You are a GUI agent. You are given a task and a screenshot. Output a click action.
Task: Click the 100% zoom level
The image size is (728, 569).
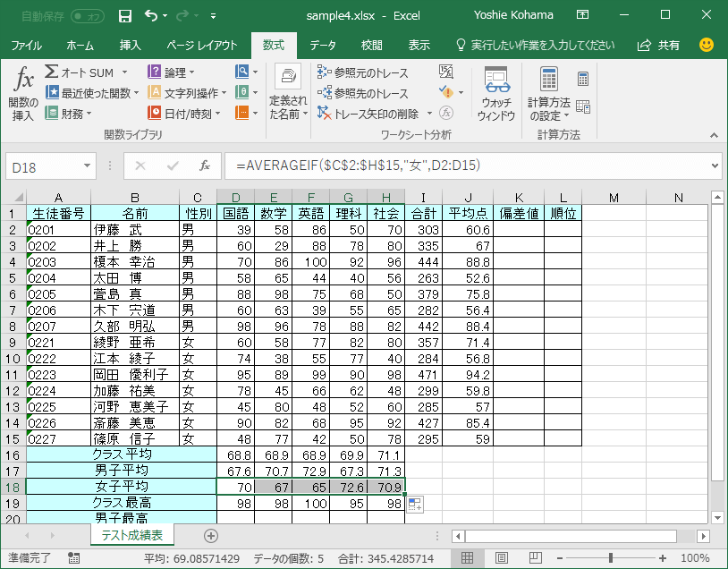tap(695, 558)
